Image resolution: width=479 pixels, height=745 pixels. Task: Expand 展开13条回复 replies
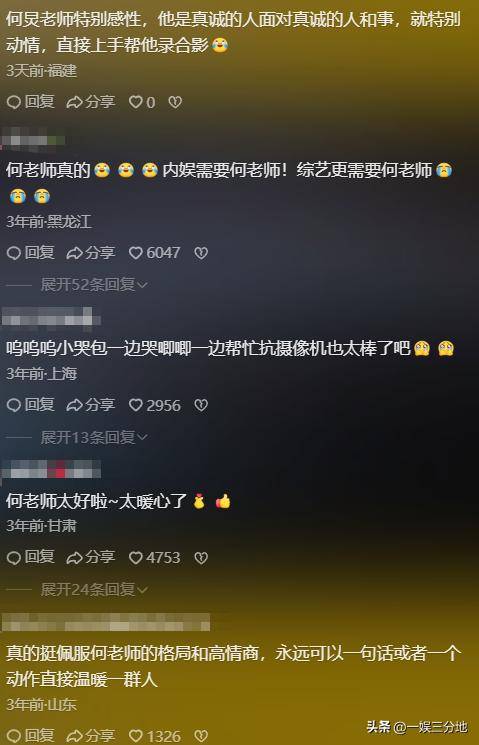tap(94, 437)
